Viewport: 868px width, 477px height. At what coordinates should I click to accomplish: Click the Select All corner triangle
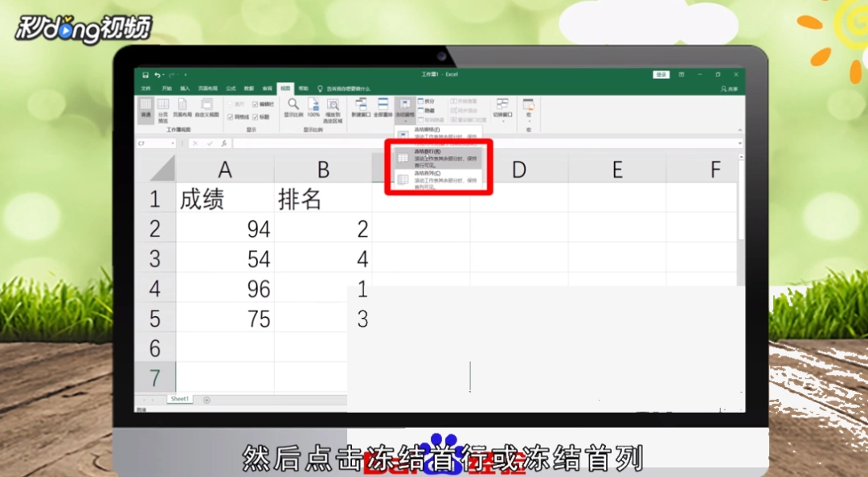162,168
